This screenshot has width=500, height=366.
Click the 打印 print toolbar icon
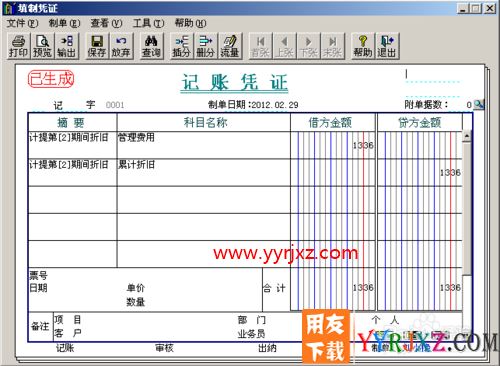[18, 46]
